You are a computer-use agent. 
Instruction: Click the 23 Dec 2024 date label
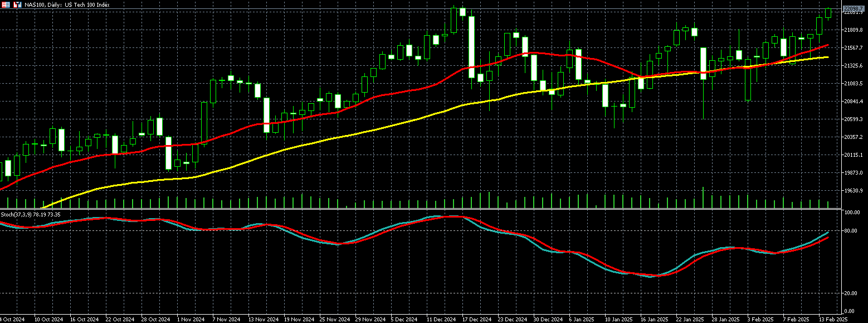(x=513, y=320)
